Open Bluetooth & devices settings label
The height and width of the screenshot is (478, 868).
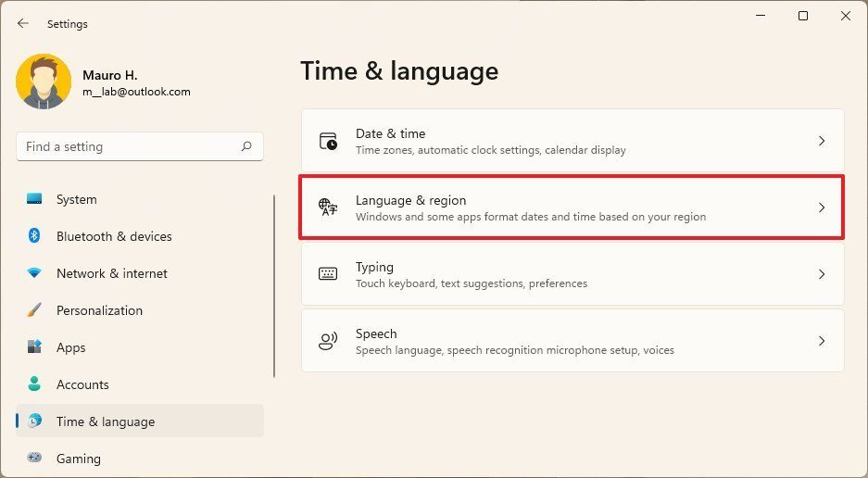[114, 236]
